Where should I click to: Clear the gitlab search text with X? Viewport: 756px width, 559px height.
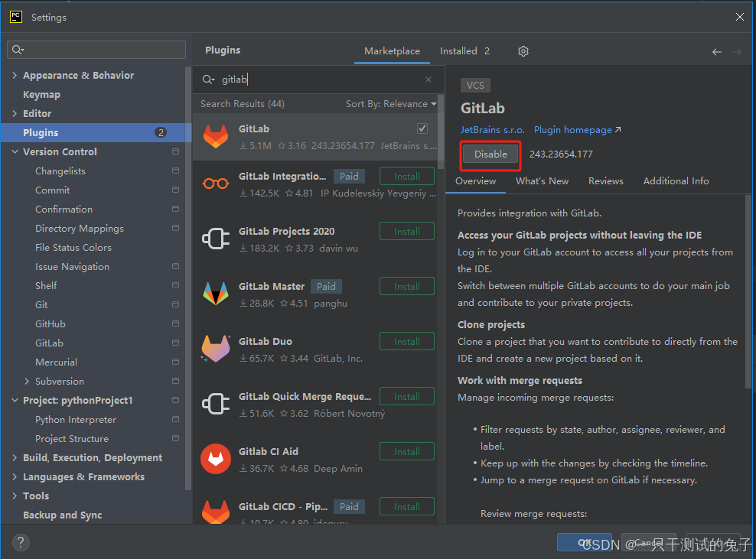[x=429, y=80]
